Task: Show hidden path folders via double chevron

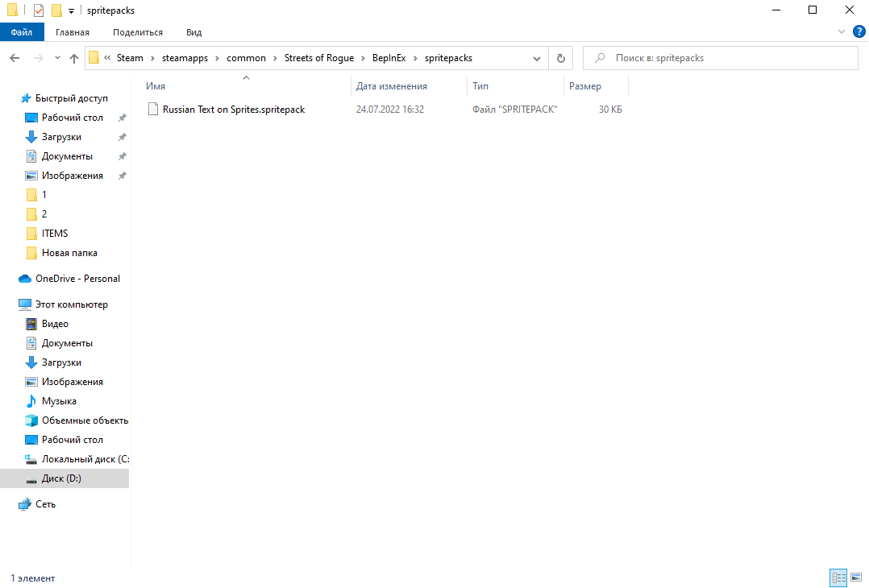Action: [107, 57]
